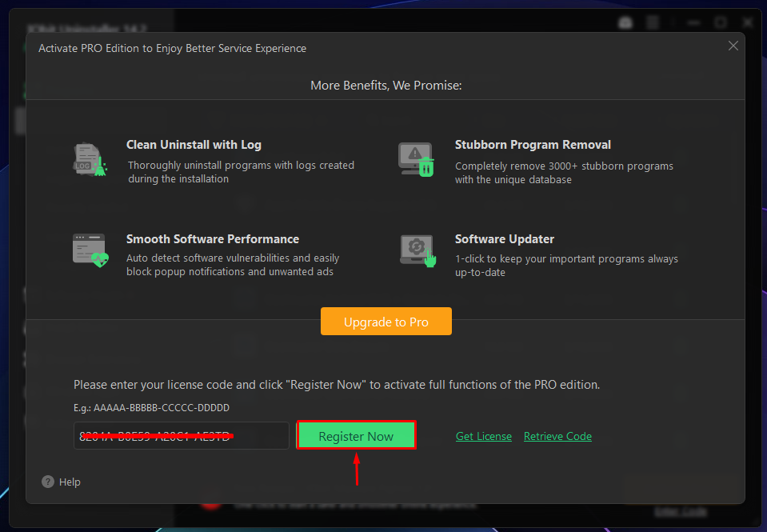Click the Stubborn Program Removal monitor icon
The width and height of the screenshot is (767, 532).
point(416,159)
